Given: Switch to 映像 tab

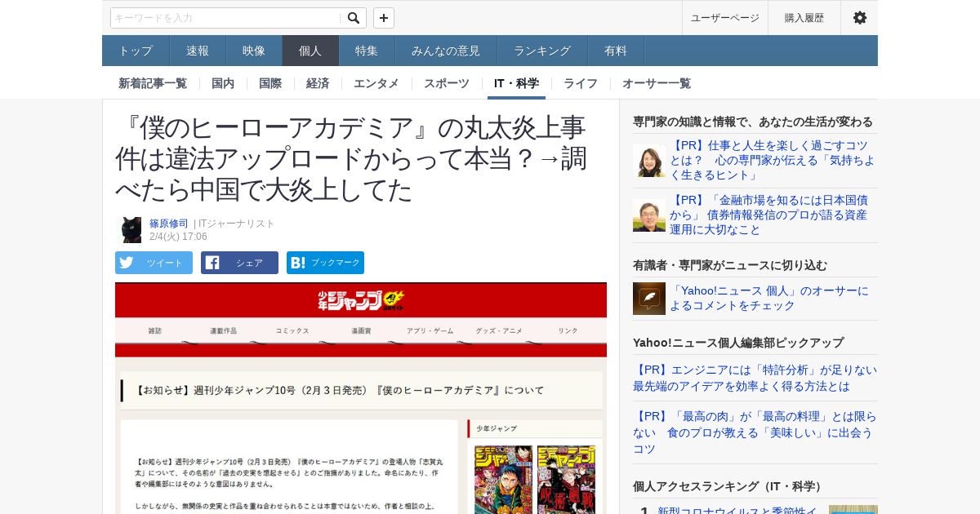Looking at the screenshot, I should tap(254, 51).
